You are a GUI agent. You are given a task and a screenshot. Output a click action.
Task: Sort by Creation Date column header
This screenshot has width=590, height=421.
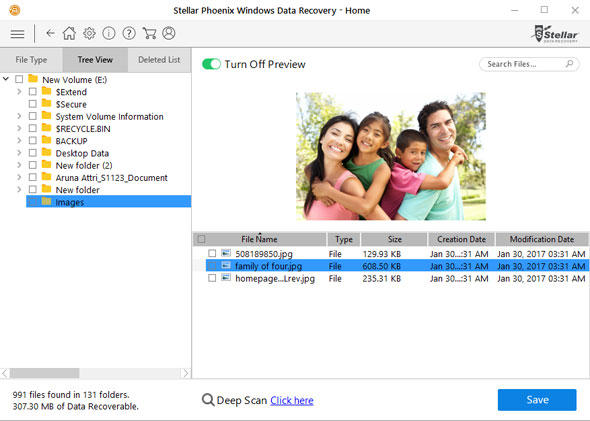coord(461,239)
